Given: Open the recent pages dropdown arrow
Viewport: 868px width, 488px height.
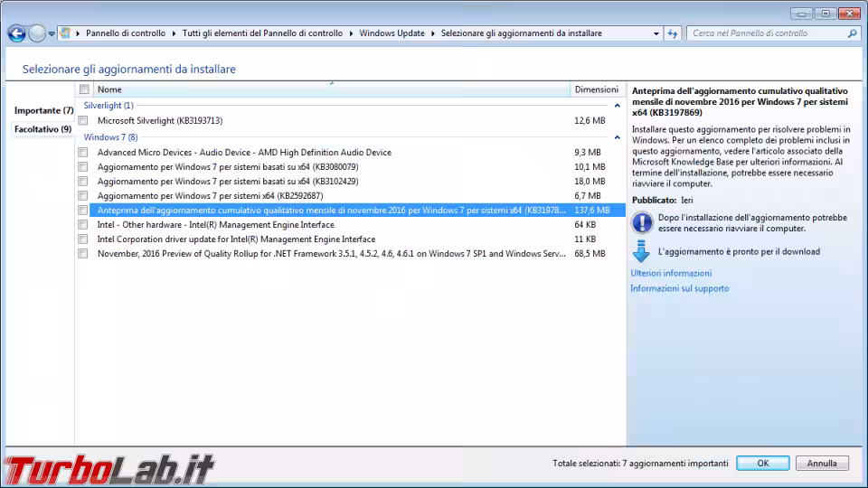Looking at the screenshot, I should (52, 33).
